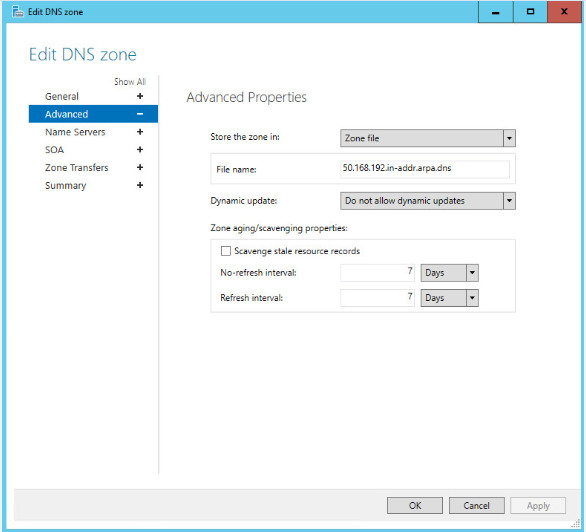Screen dimensions: 586x532
Task: Maximize the Edit DNS zone window
Action: click(530, 12)
